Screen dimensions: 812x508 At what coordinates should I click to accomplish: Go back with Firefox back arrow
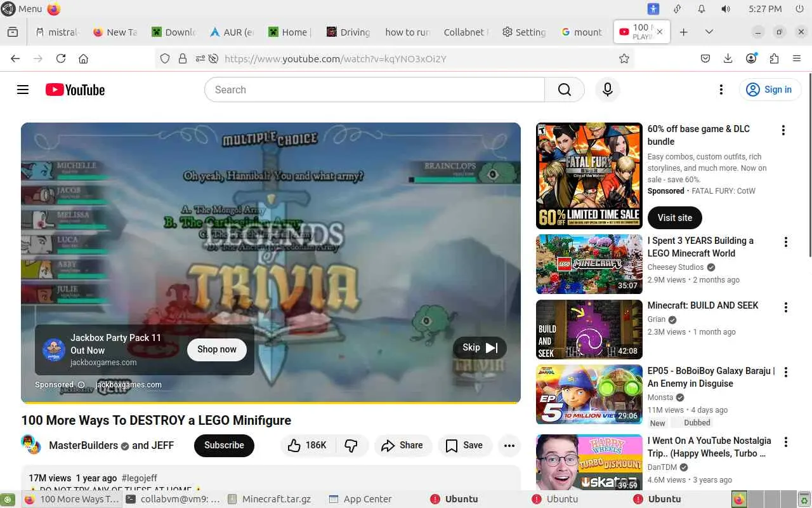pos(15,58)
